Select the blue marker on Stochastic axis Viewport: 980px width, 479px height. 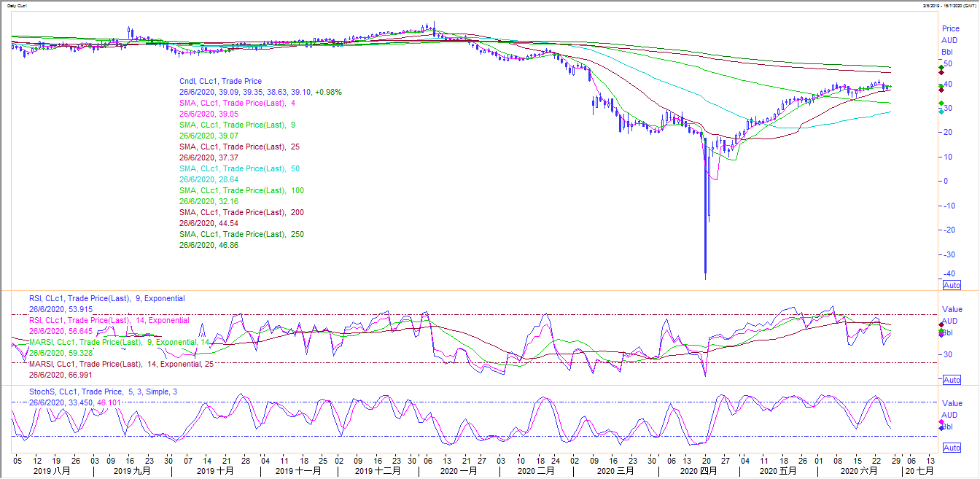click(x=941, y=428)
